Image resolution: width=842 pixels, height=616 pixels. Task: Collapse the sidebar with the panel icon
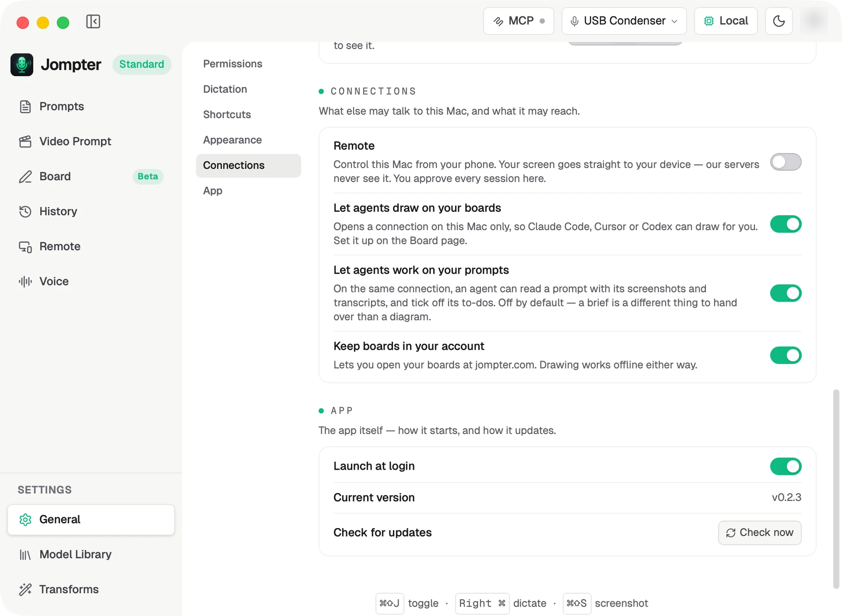point(93,22)
